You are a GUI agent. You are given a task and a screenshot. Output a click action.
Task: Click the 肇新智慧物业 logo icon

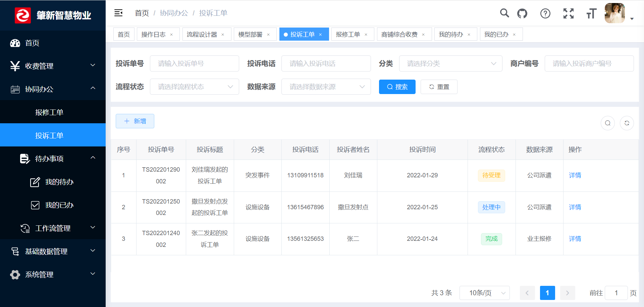click(23, 15)
